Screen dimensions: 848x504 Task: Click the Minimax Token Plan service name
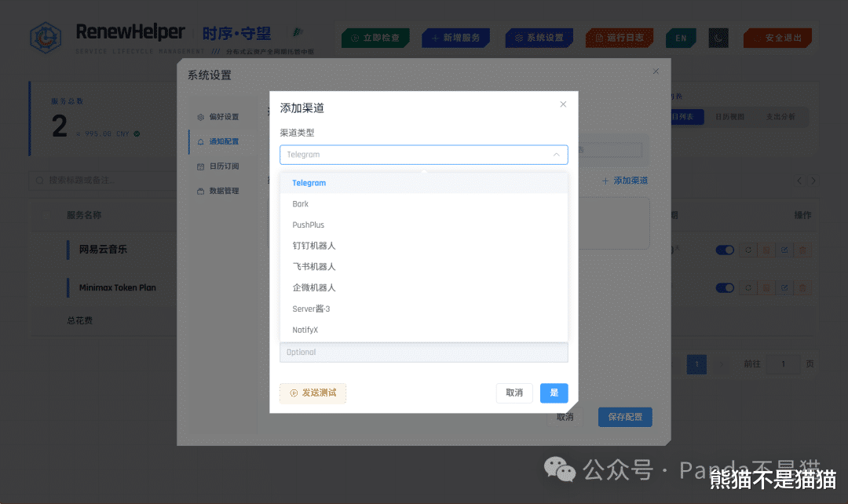[117, 287]
